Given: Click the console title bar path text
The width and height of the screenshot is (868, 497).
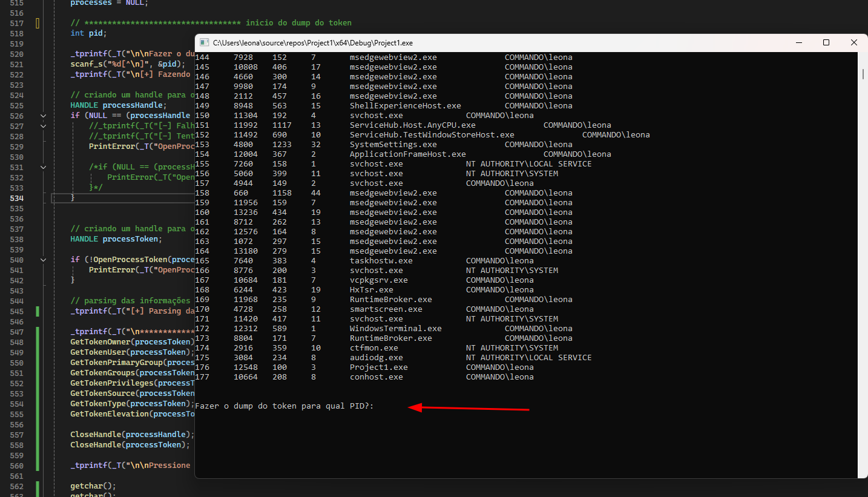Looking at the screenshot, I should [x=312, y=43].
